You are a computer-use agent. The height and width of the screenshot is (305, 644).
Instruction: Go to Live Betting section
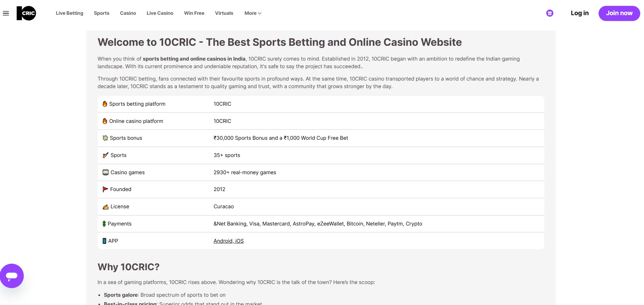(x=69, y=13)
